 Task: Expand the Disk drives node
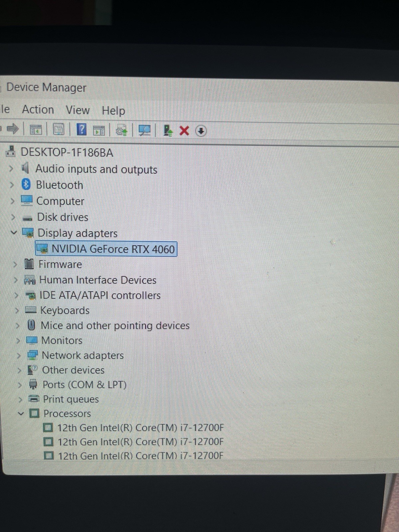click(13, 217)
